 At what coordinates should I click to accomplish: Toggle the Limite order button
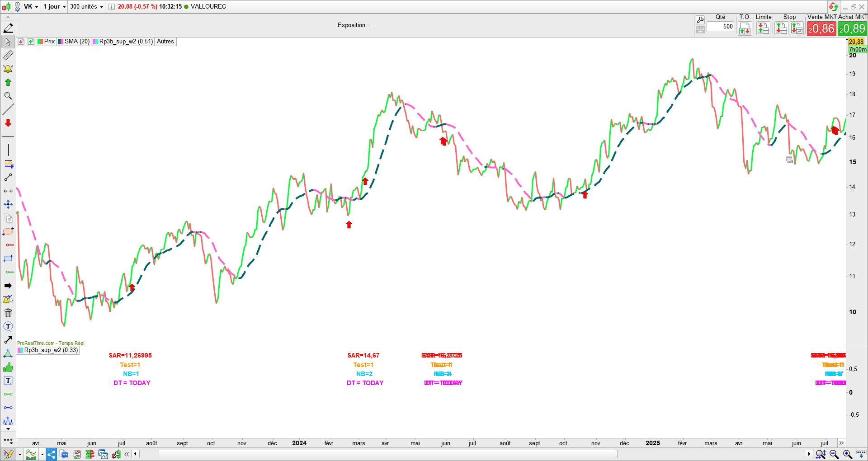click(763, 29)
